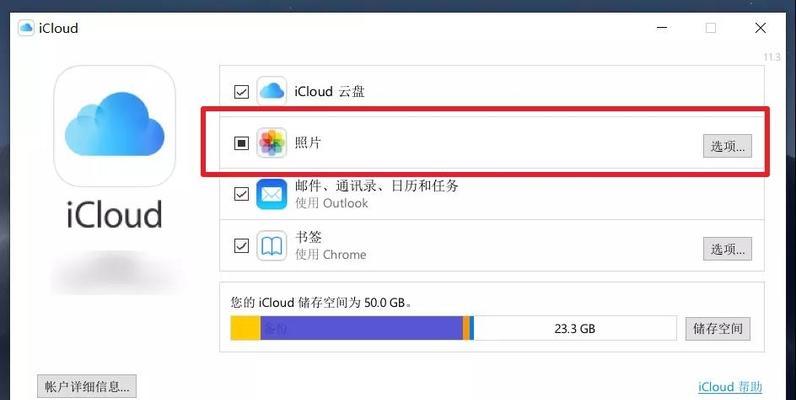Open 选项 for 书签

727,249
